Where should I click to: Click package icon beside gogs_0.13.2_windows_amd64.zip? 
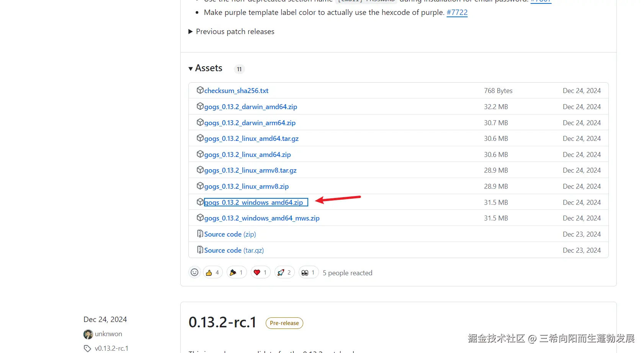[x=200, y=202]
